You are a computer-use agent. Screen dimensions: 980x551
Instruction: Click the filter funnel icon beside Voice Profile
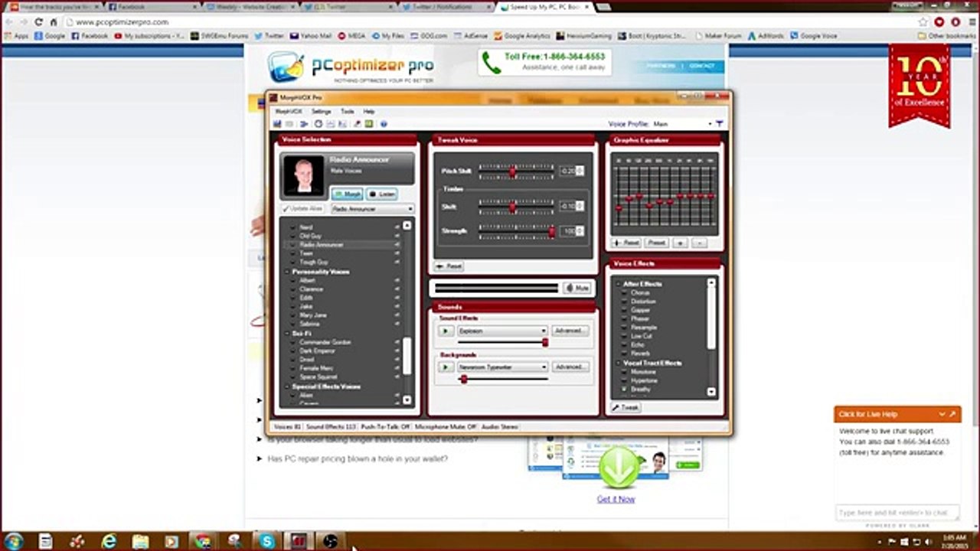[x=719, y=123]
